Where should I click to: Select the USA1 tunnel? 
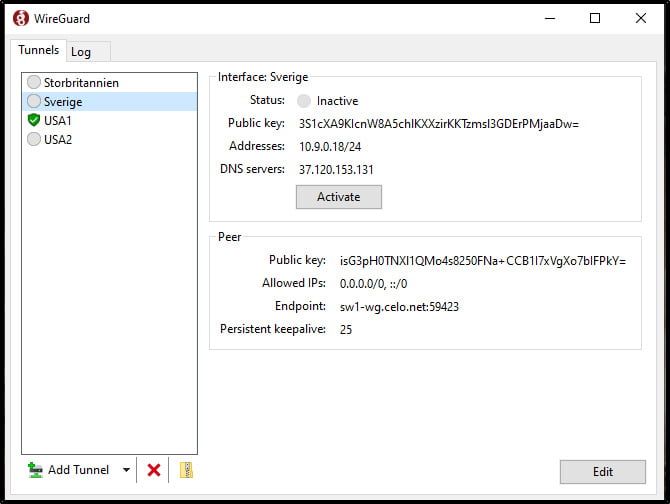[x=109, y=120]
